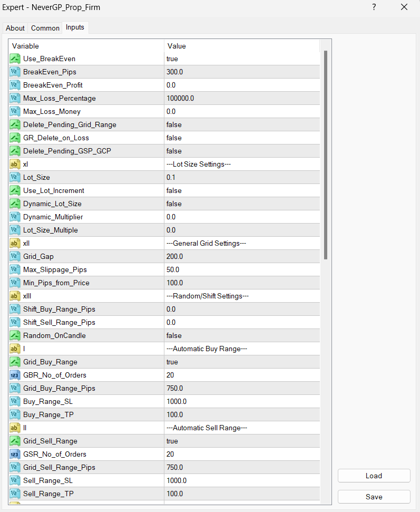Click the BreakEven_Pips double type icon

[15, 72]
